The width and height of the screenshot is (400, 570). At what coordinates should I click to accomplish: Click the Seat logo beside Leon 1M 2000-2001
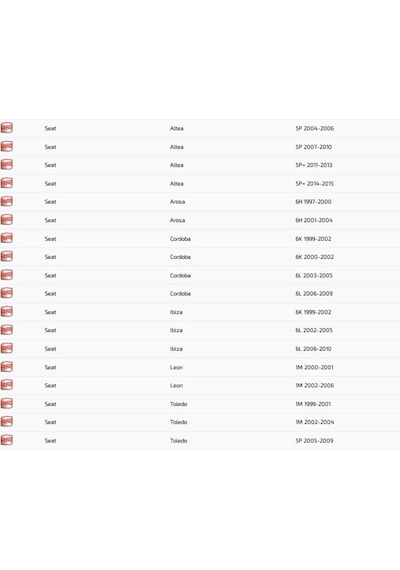[x=7, y=366]
